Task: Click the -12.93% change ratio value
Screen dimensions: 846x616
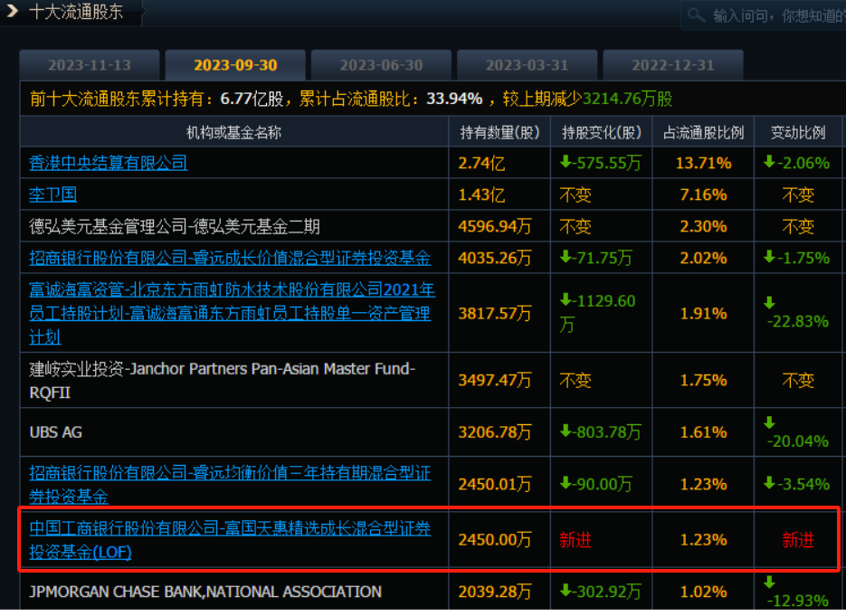Action: [797, 601]
